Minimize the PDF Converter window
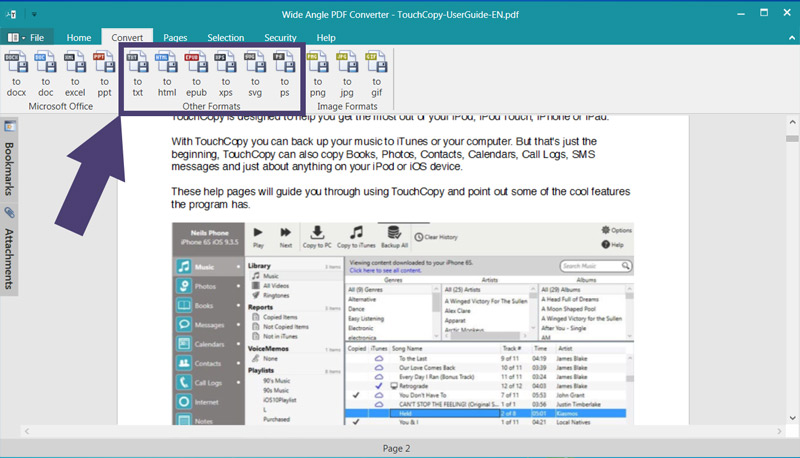Viewport: 800px width, 458px height. pyautogui.click(x=741, y=14)
